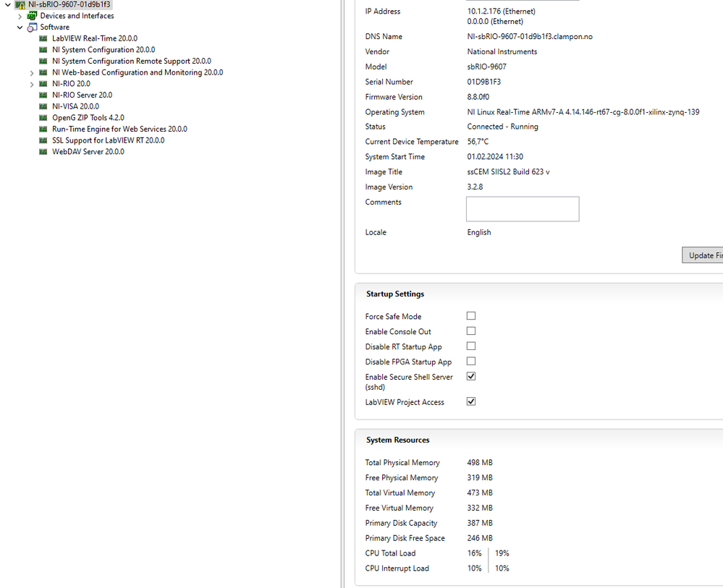Click the Startup Settings section header

395,294
